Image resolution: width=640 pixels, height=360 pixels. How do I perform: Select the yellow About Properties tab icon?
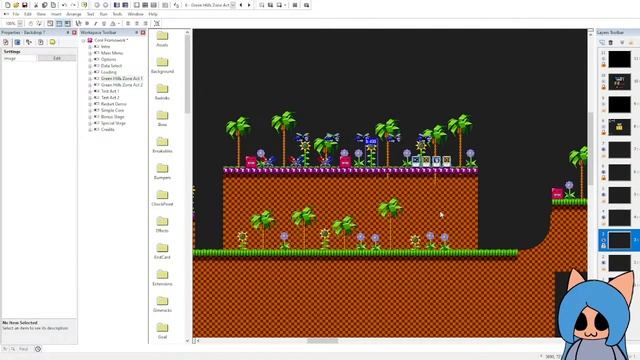(x=53, y=42)
